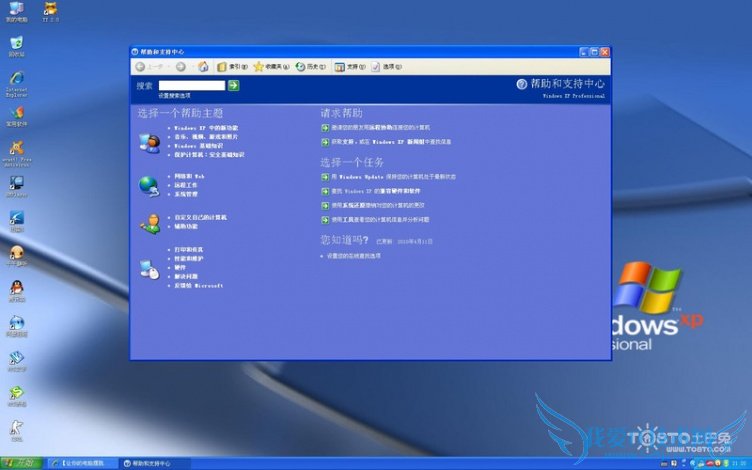Image resolution: width=752 pixels, height=470 pixels.
Task: Open 解决问题 topic
Action: point(186,277)
